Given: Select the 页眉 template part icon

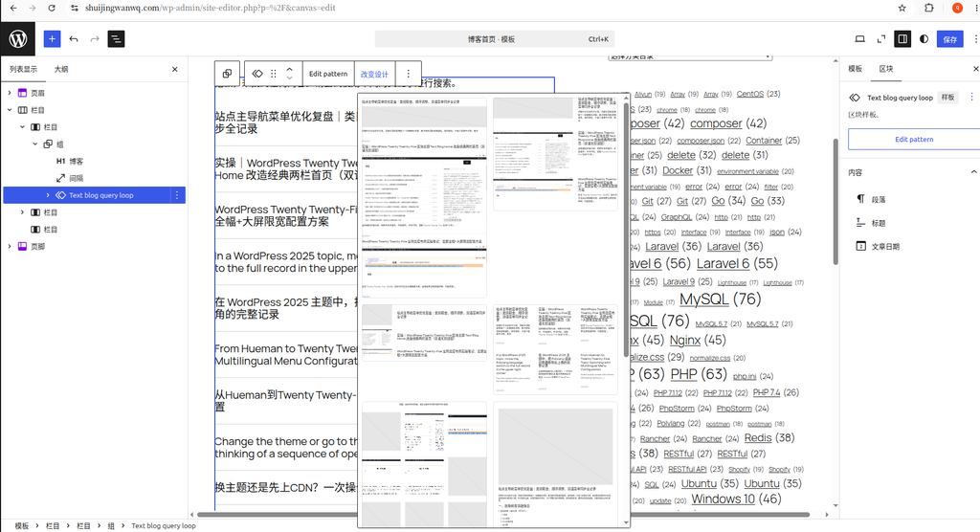Looking at the screenshot, I should tap(23, 93).
